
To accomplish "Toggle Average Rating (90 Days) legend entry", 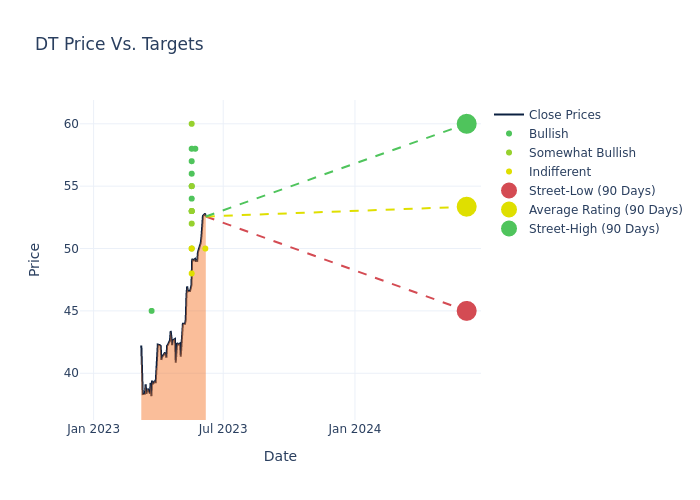I will click(x=605, y=210).
